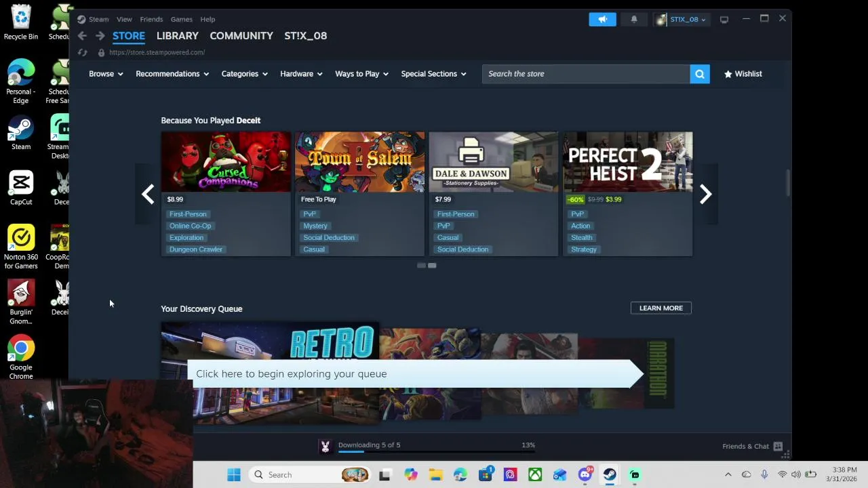Open the Town of Salem game thumbnail

point(359,162)
